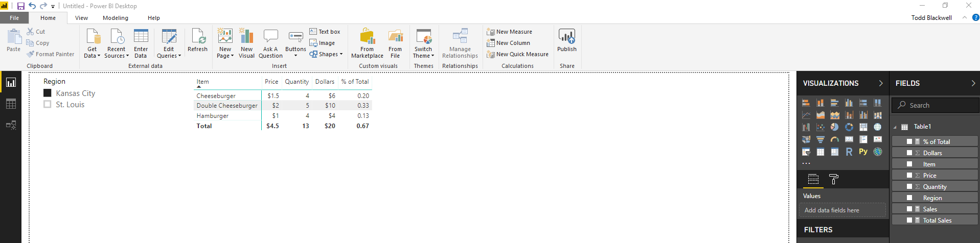Check the Total Sales field
This screenshot has width=980, height=243.
pyautogui.click(x=909, y=220)
